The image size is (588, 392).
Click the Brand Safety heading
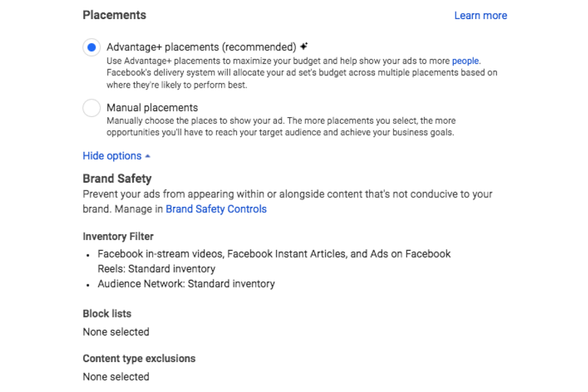click(117, 178)
